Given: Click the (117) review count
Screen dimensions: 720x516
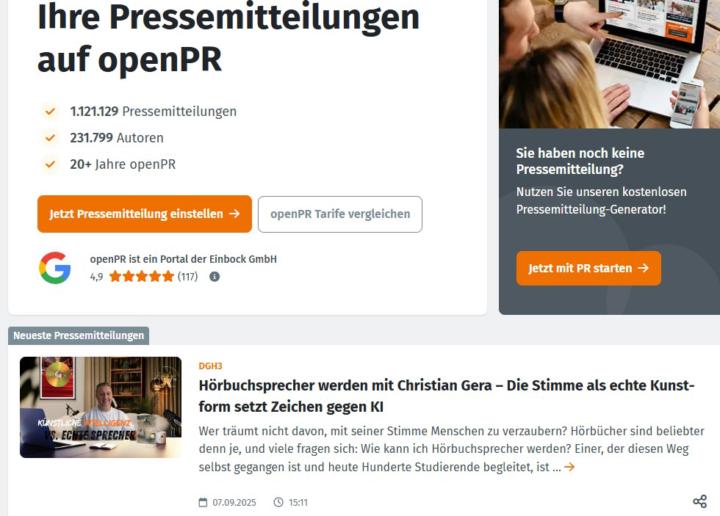Looking at the screenshot, I should coord(187,276).
